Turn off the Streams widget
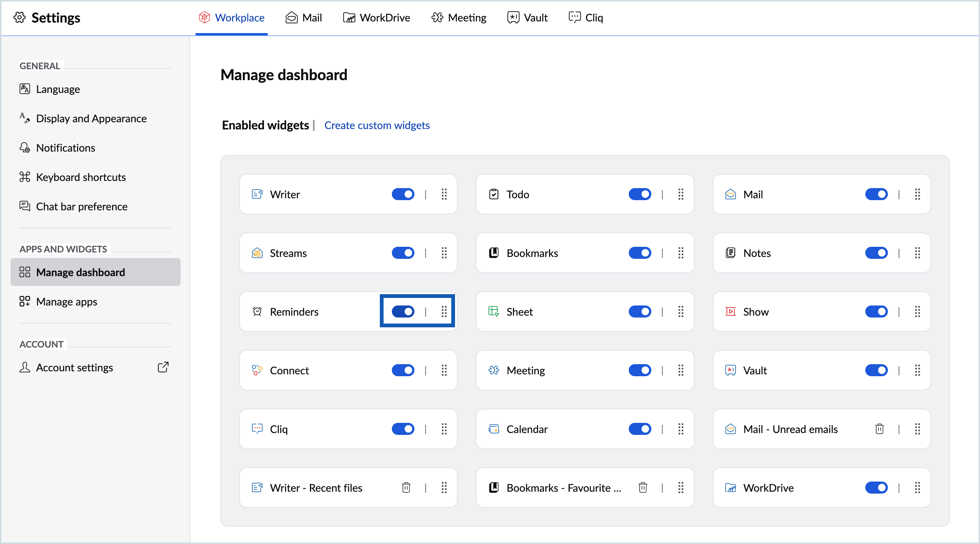980x544 pixels. point(403,253)
